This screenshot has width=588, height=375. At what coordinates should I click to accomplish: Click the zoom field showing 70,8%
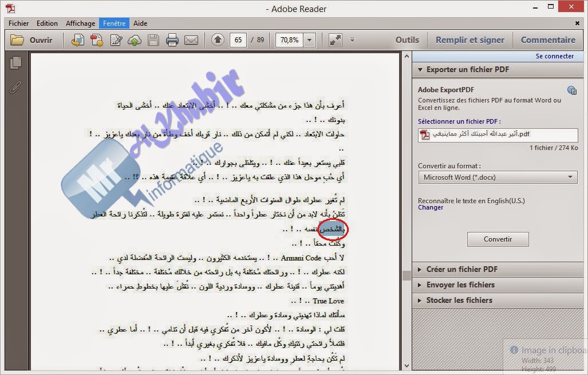tap(290, 40)
